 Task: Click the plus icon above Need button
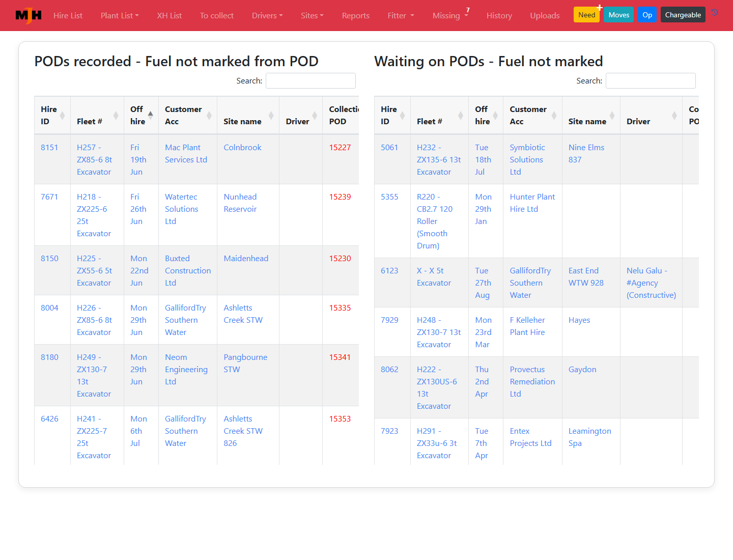click(600, 7)
